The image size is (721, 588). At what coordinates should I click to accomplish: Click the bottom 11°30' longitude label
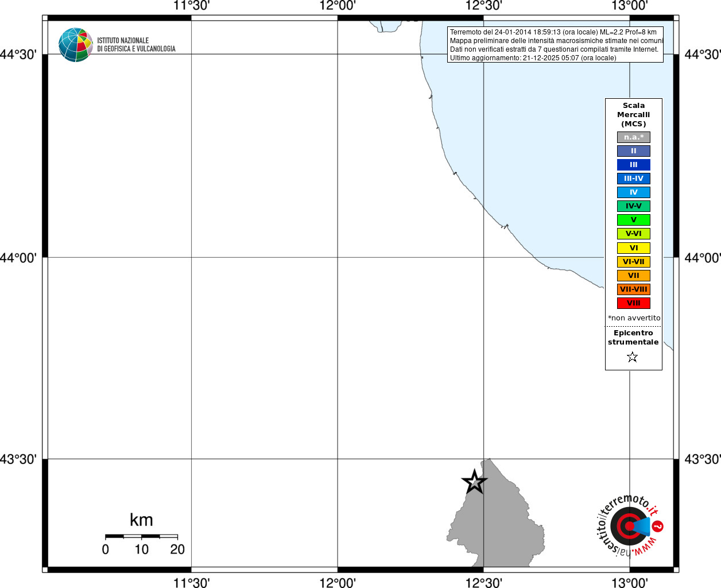tap(192, 582)
